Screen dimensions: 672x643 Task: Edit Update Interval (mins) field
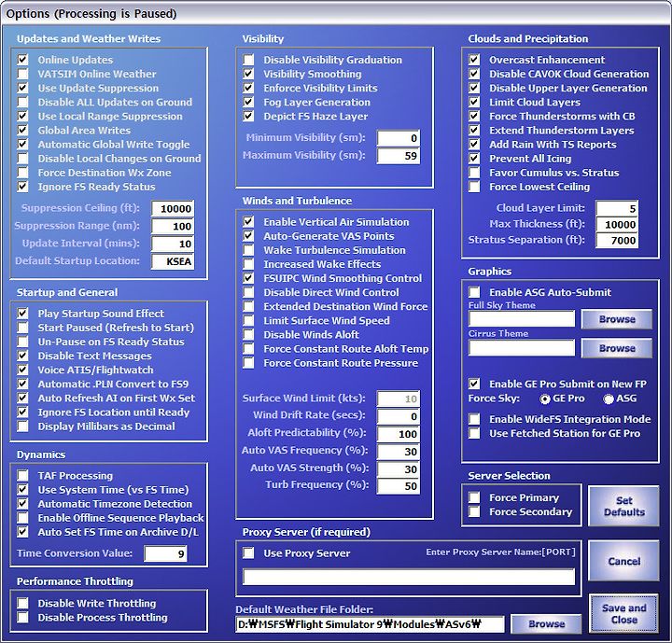[173, 244]
